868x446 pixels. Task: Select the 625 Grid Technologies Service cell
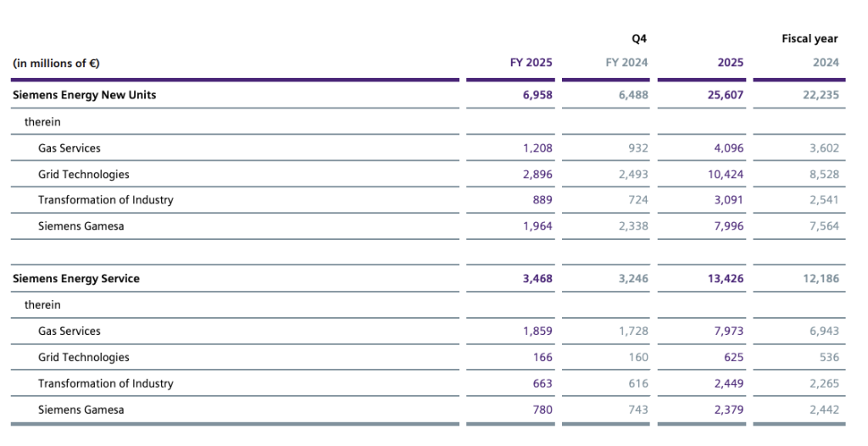pyautogui.click(x=733, y=358)
